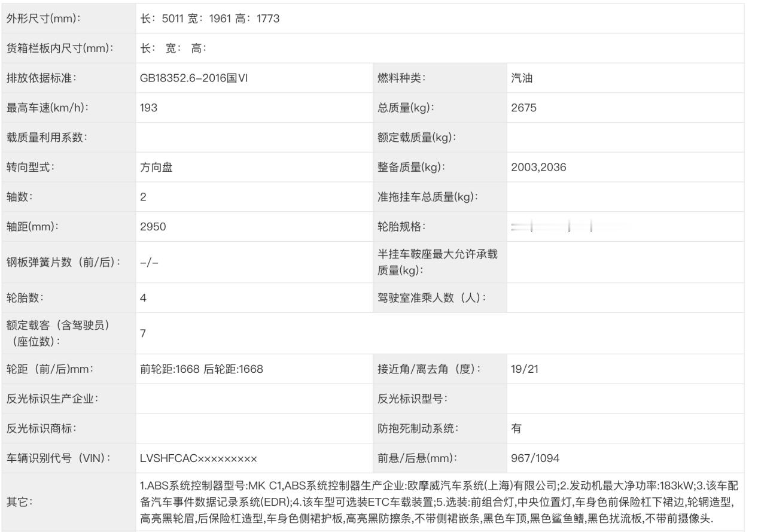Click the top speed value 193
This screenshot has height=532, width=758.
(x=149, y=108)
